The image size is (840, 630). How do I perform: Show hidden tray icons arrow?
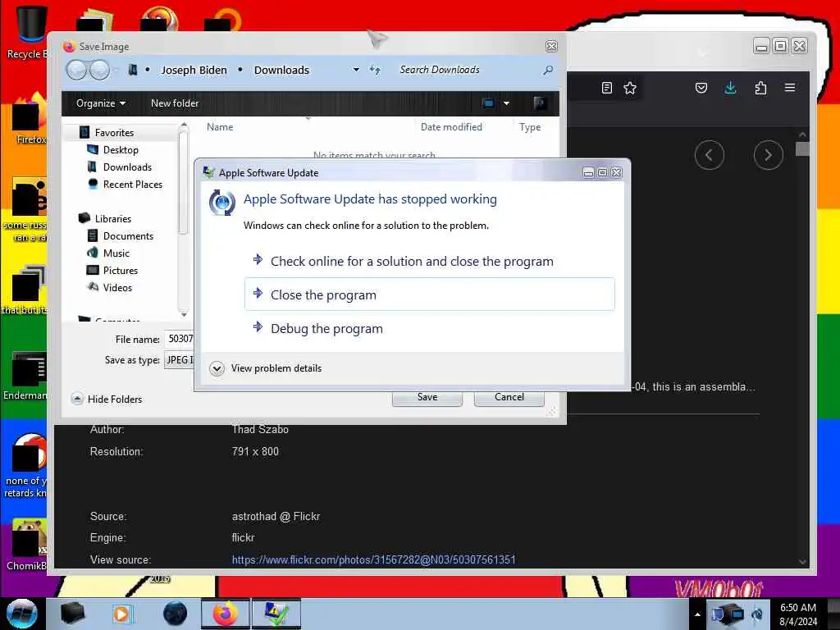pos(697,614)
